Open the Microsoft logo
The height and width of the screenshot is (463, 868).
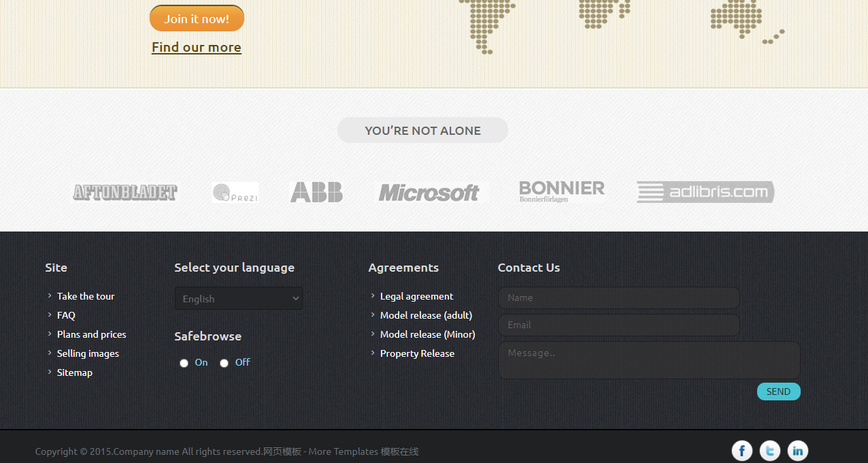point(429,193)
